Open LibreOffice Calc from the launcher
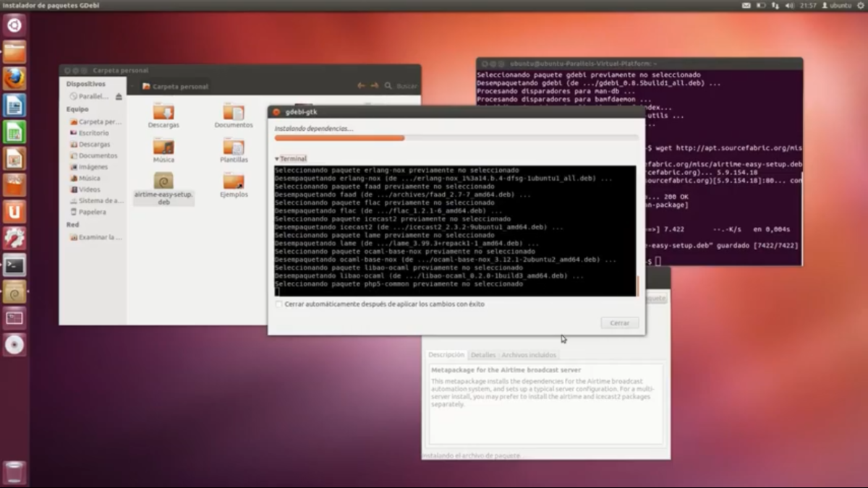Viewport: 868px width, 488px height. tap(14, 132)
